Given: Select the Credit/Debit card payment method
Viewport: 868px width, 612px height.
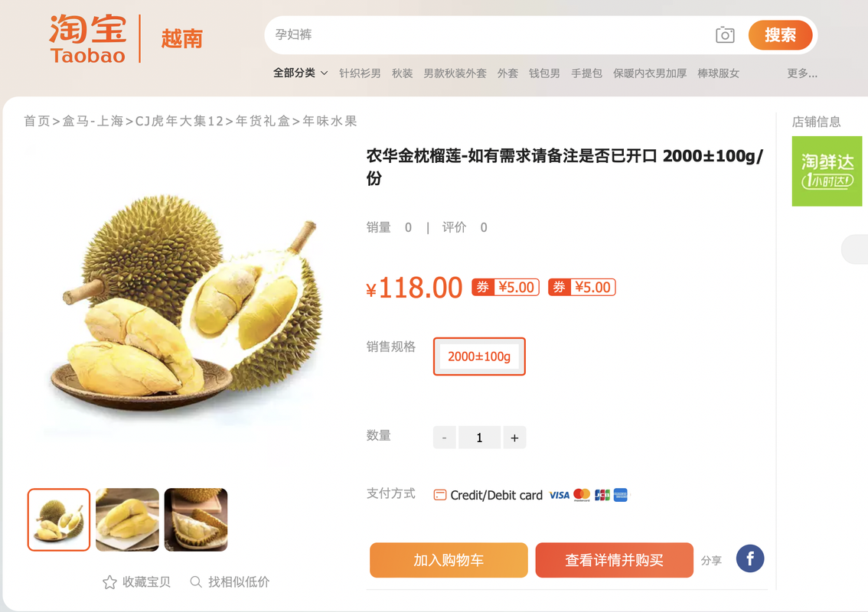Looking at the screenshot, I should click(x=487, y=495).
